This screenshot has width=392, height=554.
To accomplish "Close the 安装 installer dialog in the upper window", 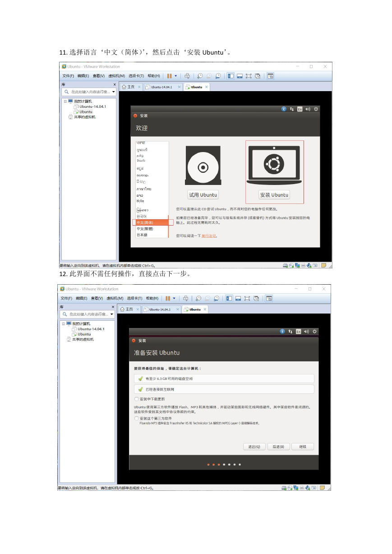I will coord(135,116).
